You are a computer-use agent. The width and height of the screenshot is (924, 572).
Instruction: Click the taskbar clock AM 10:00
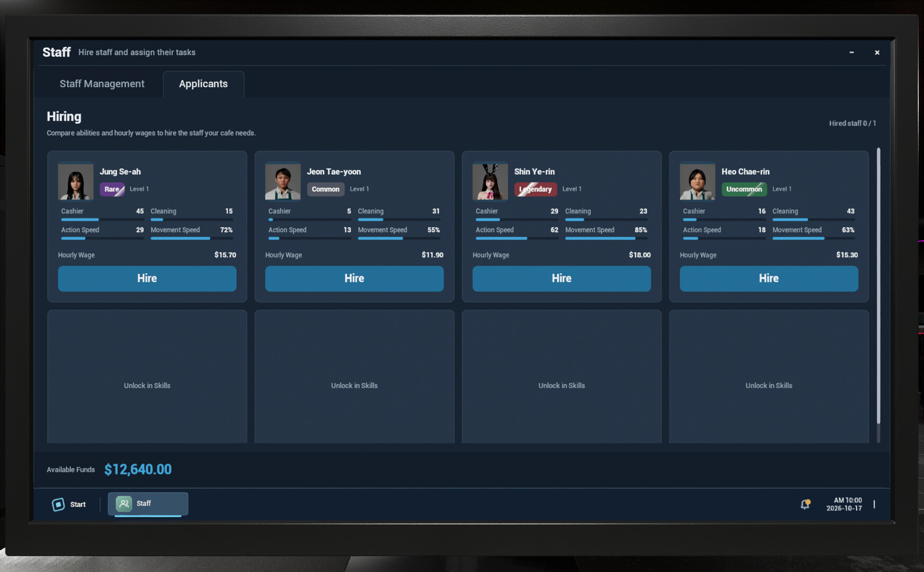pyautogui.click(x=847, y=500)
